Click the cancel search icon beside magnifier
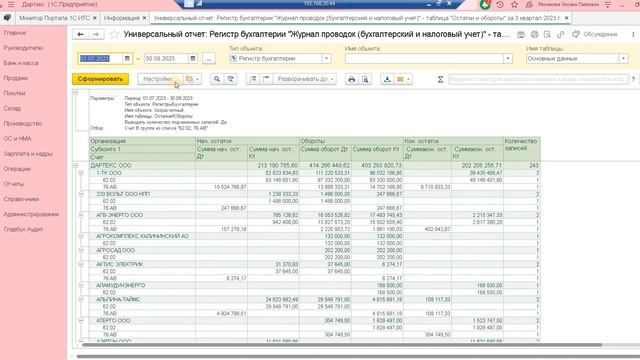Image resolution: width=640 pixels, height=360 pixels. click(231, 79)
